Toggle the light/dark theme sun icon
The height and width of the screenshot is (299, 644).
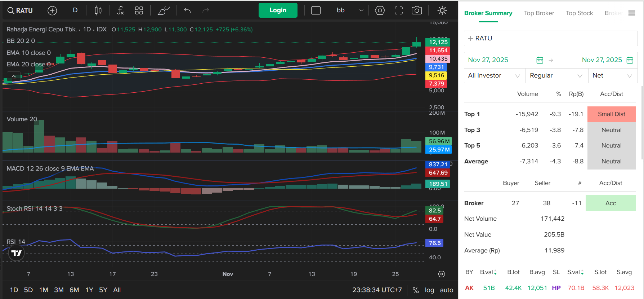click(x=442, y=10)
